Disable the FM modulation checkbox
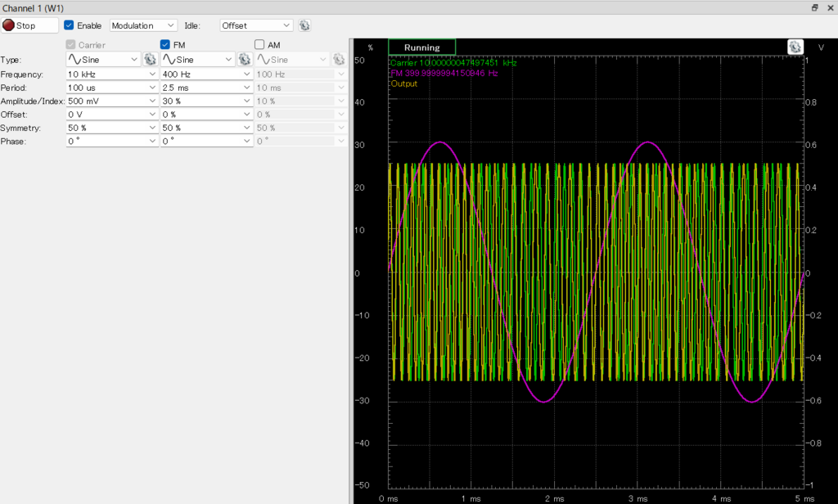 click(x=165, y=45)
